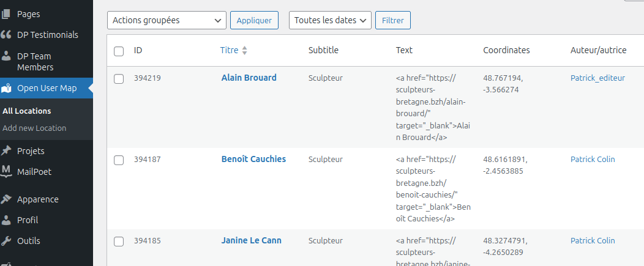Open All Locations submenu item
Viewport: 644px width, 266px height.
tap(27, 111)
